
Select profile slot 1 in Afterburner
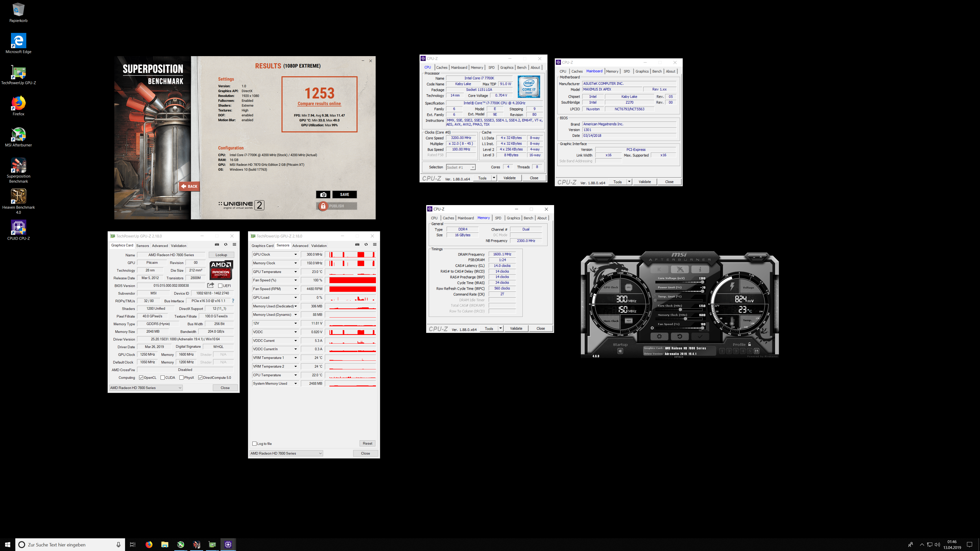click(x=722, y=351)
